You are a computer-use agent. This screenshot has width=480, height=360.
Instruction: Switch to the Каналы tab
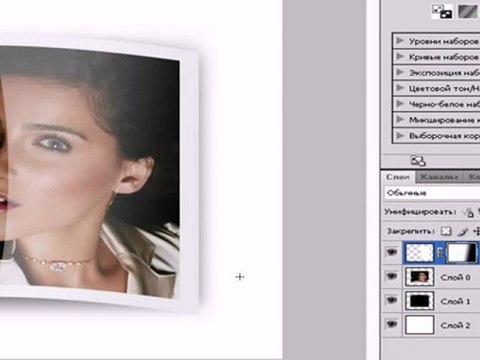[x=439, y=177]
